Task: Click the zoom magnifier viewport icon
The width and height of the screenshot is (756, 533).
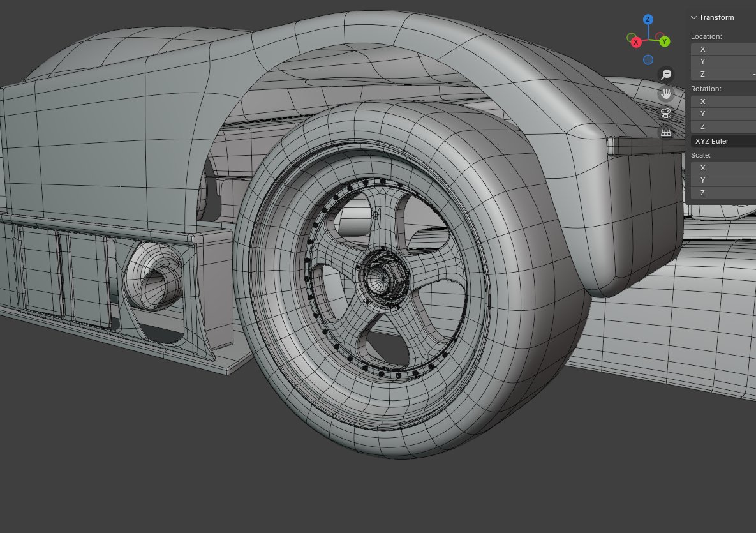Action: click(666, 74)
